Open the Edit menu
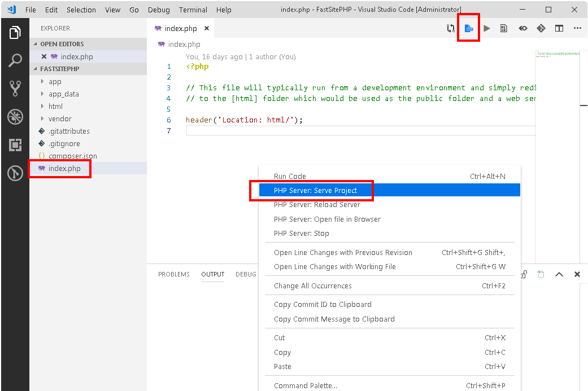 [51, 10]
